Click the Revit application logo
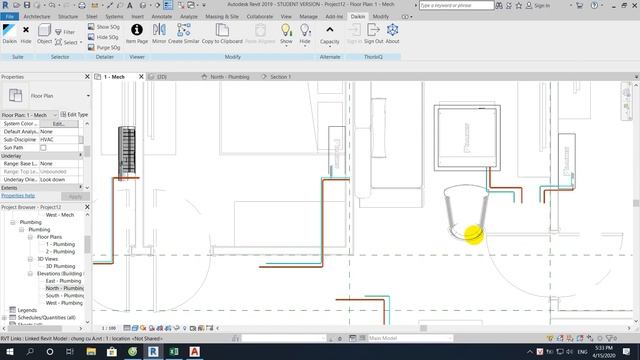This screenshot has width=640, height=360. (x=5, y=5)
